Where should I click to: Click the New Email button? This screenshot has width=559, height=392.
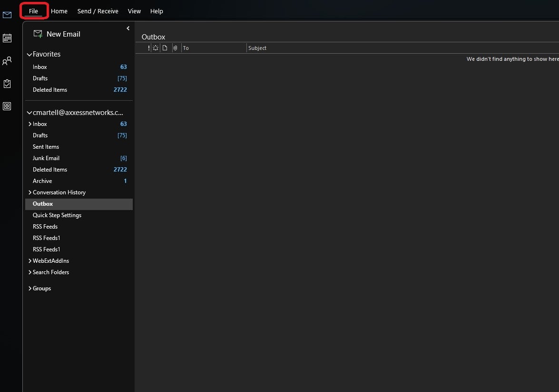(57, 34)
